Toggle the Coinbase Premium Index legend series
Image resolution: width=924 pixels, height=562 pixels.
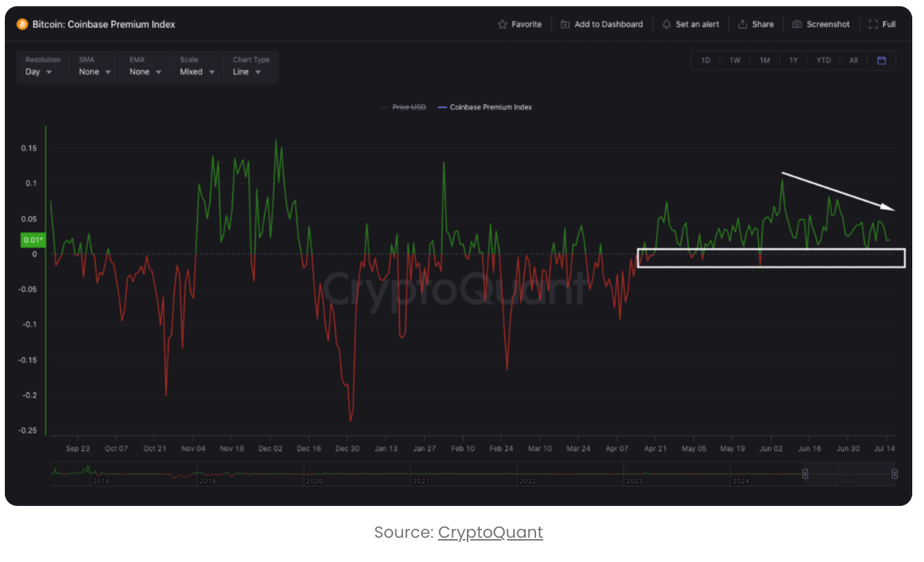pyautogui.click(x=485, y=107)
